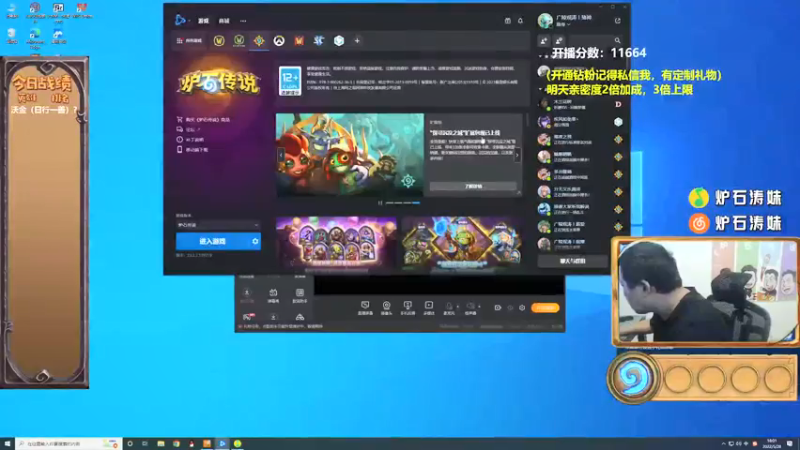Screen dimensions: 800x450
Task: Select the white cube game icon
Action: coord(339,41)
